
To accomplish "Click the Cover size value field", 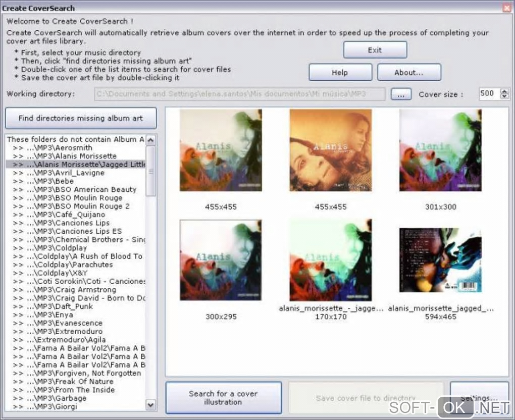I will [489, 93].
